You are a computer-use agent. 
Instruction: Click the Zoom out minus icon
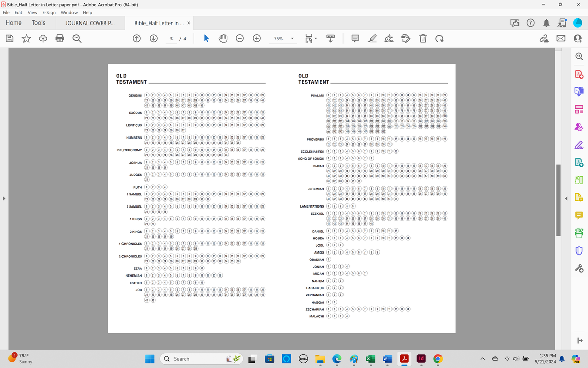point(240,39)
